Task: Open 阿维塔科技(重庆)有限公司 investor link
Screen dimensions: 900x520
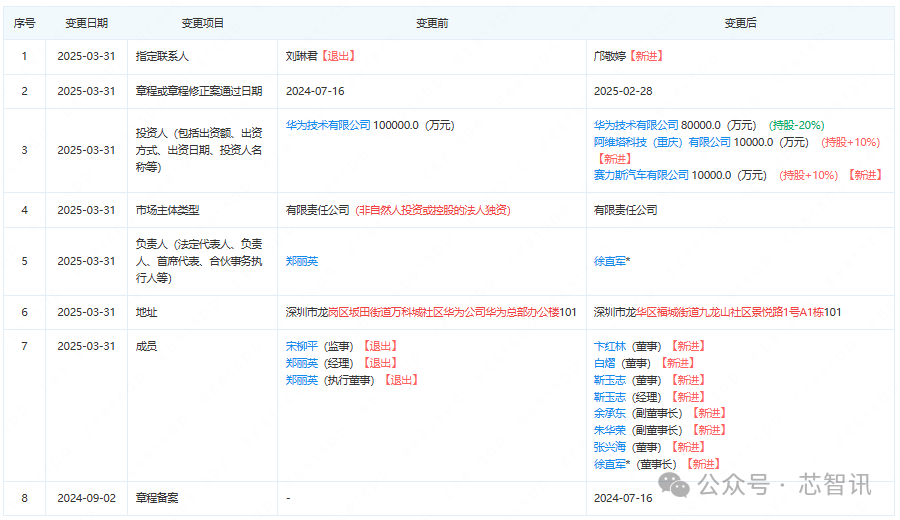Action: point(662,142)
